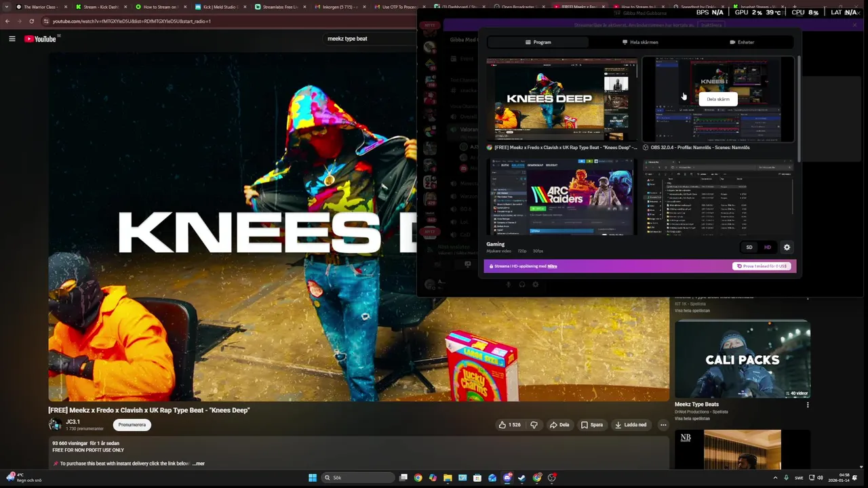This screenshot has width=868, height=488.
Task: Click Prova 1 månad för 0 US$ button
Action: 762,266
